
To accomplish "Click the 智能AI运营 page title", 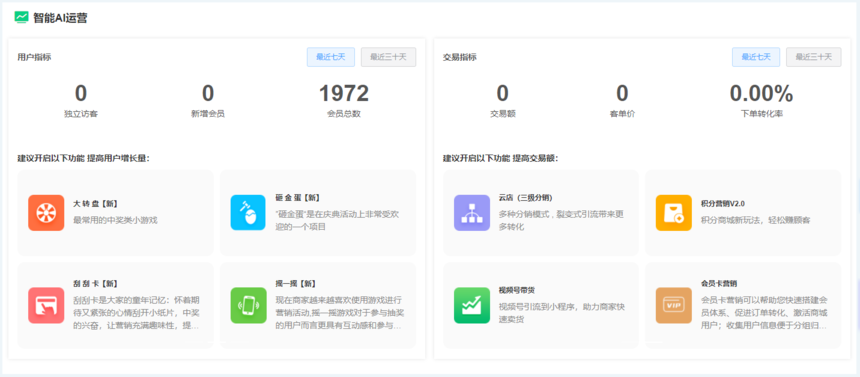I will click(x=60, y=18).
